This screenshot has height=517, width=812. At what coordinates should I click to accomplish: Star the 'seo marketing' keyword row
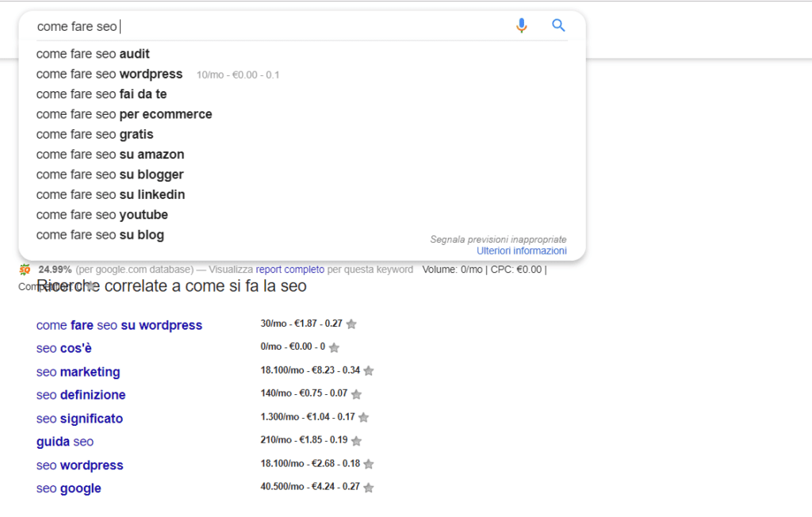[x=368, y=370]
